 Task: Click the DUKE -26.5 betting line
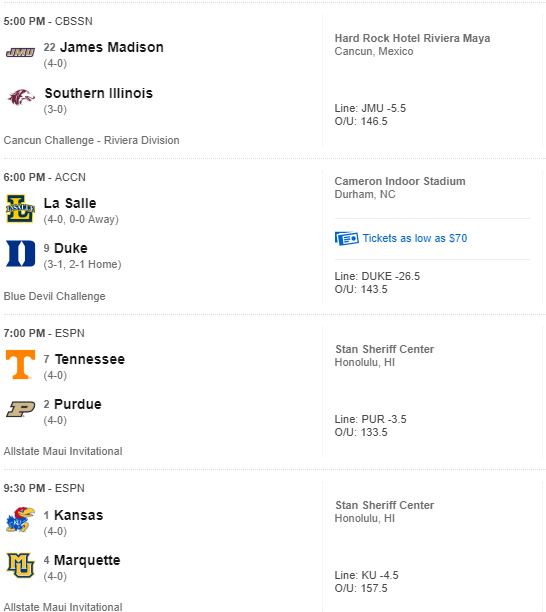coord(391,276)
